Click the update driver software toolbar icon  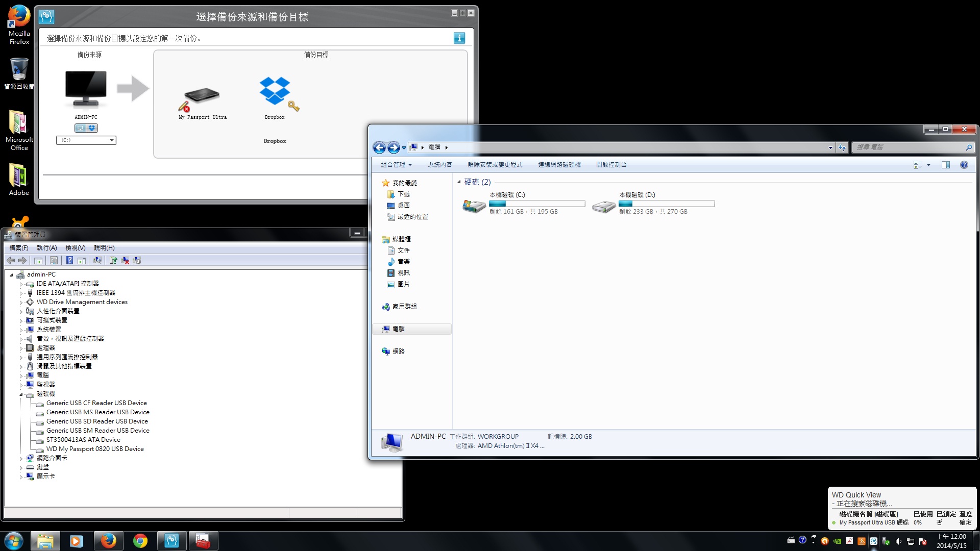[113, 260]
